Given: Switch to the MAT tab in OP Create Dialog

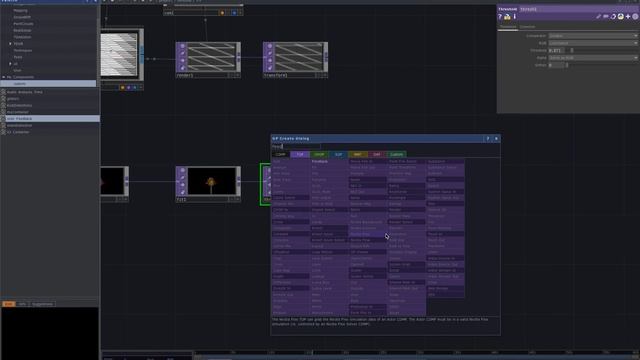Looking at the screenshot, I should pyautogui.click(x=358, y=154).
